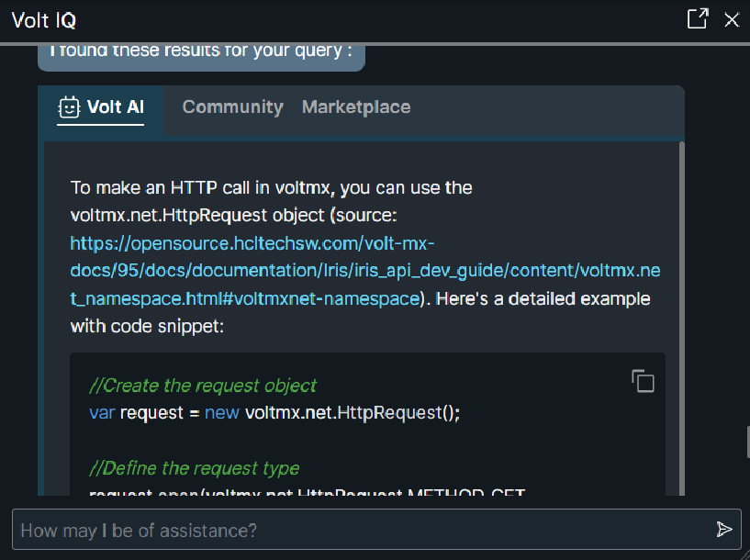Image resolution: width=750 pixels, height=560 pixels.
Task: Click the 'with code snippet:' text
Action: (148, 326)
